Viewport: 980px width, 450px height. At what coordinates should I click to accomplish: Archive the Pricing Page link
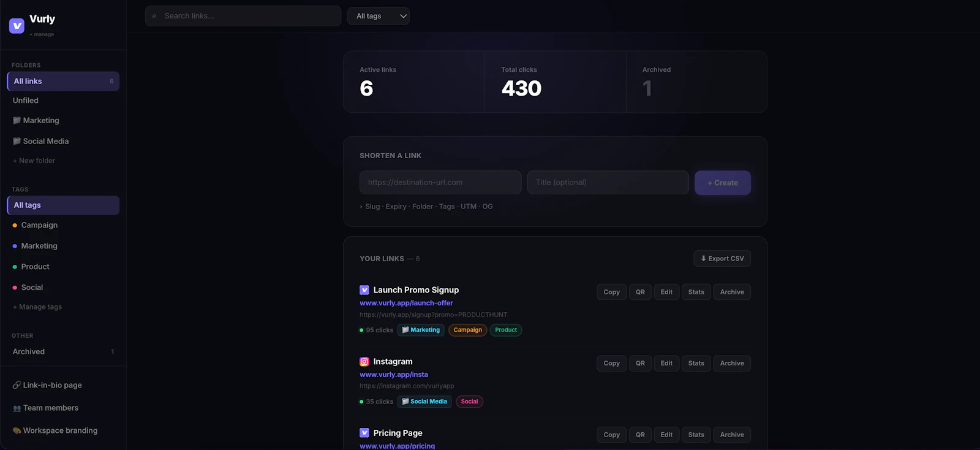(732, 435)
